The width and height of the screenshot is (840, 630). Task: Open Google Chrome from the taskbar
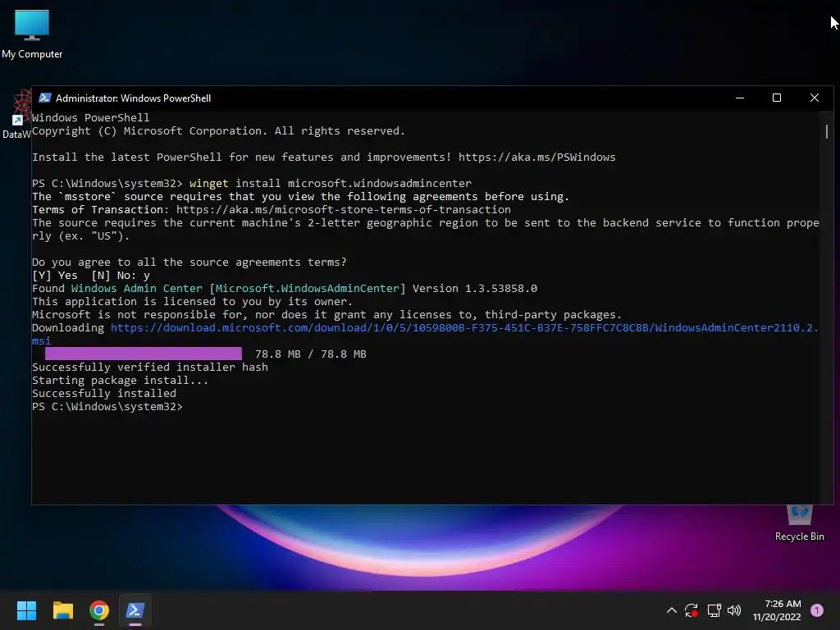click(x=99, y=610)
